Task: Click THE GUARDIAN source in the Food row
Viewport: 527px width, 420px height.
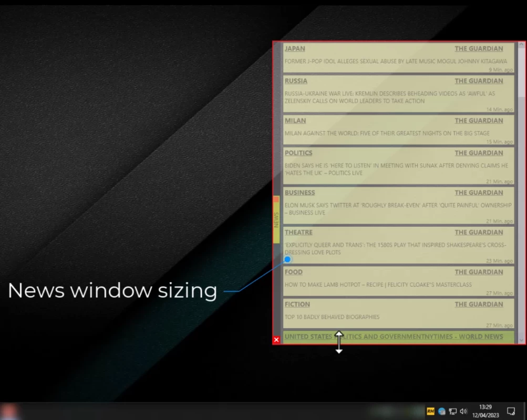Action: (x=479, y=272)
